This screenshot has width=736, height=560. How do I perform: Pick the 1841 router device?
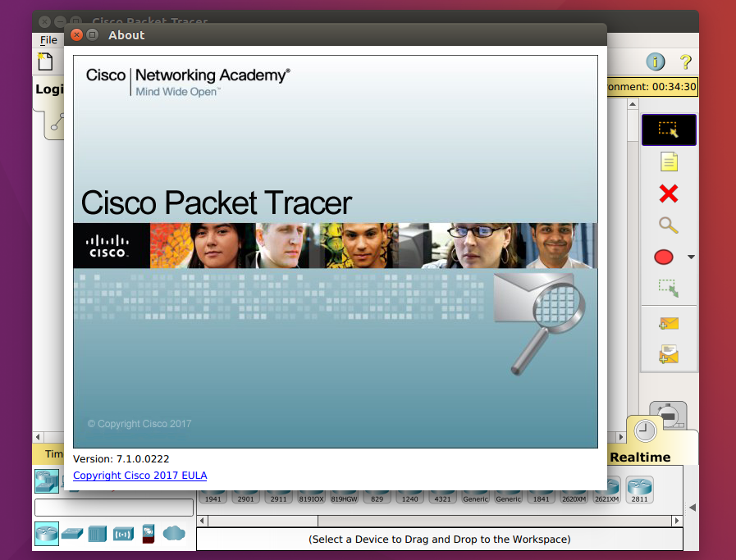pyautogui.click(x=541, y=497)
